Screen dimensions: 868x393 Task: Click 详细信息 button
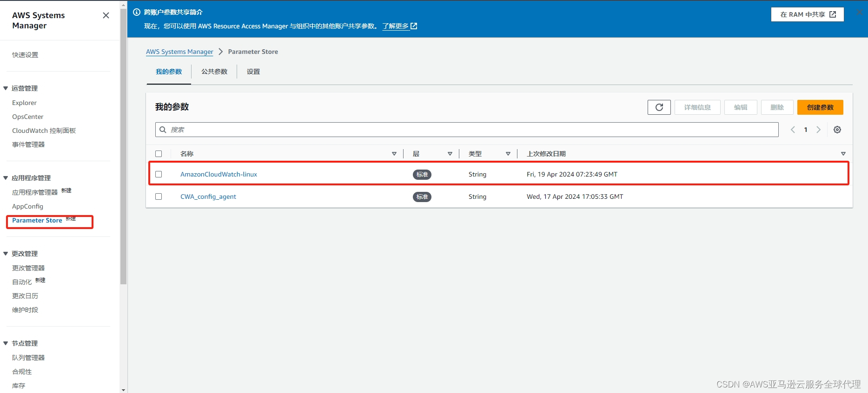tap(697, 107)
